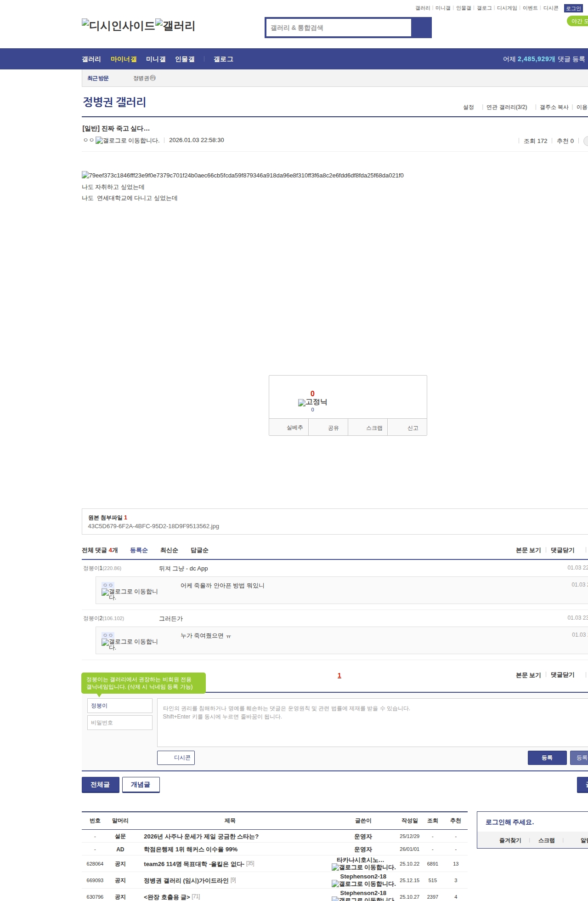Open attachment 43C5D679-6F2A-4BFC-95D2-18D9F9513562.jpg

pyautogui.click(x=153, y=526)
